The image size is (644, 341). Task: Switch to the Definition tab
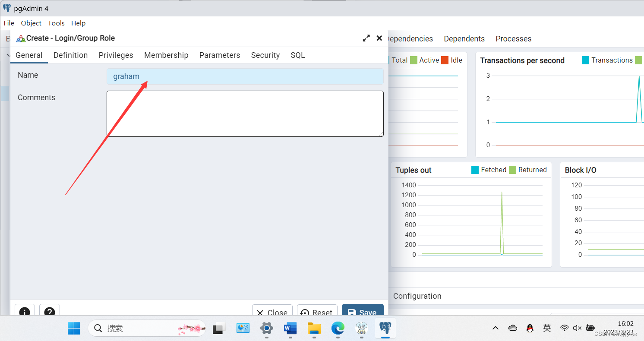70,55
